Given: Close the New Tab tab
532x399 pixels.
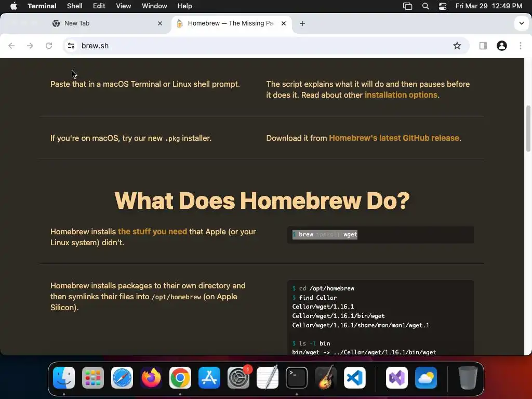Looking at the screenshot, I should tap(160, 23).
